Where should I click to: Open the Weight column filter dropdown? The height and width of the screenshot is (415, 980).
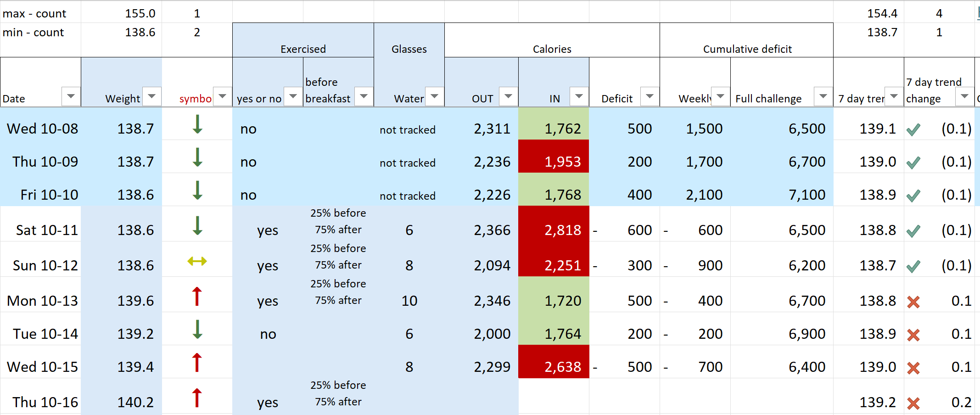(152, 96)
